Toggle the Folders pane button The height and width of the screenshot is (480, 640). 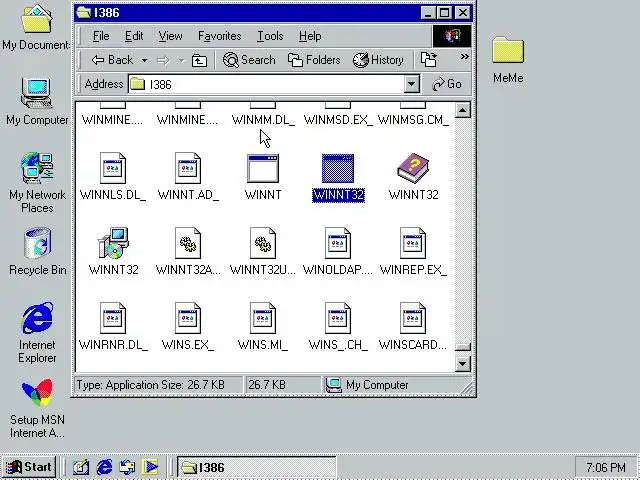[314, 60]
